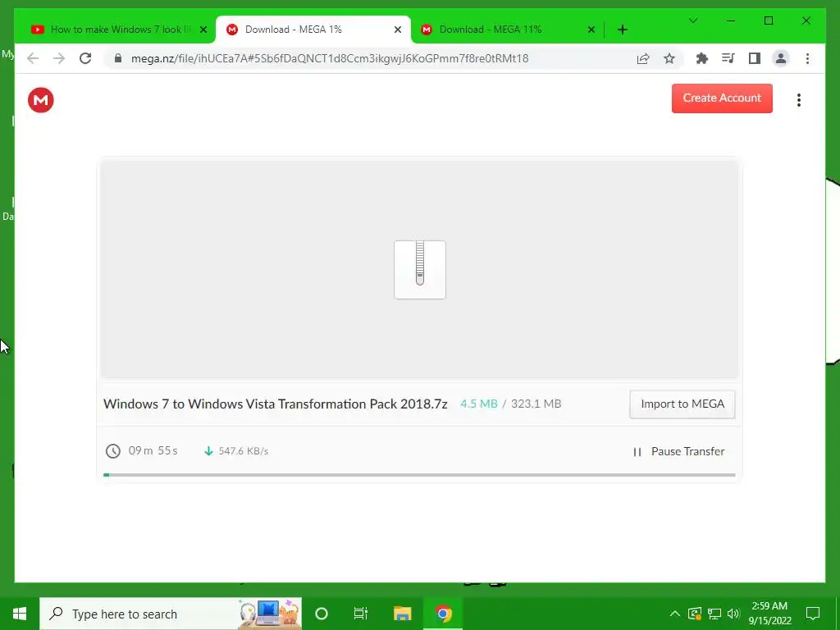This screenshot has width=840, height=630.
Task: Open Cortana circle icon
Action: [322, 614]
